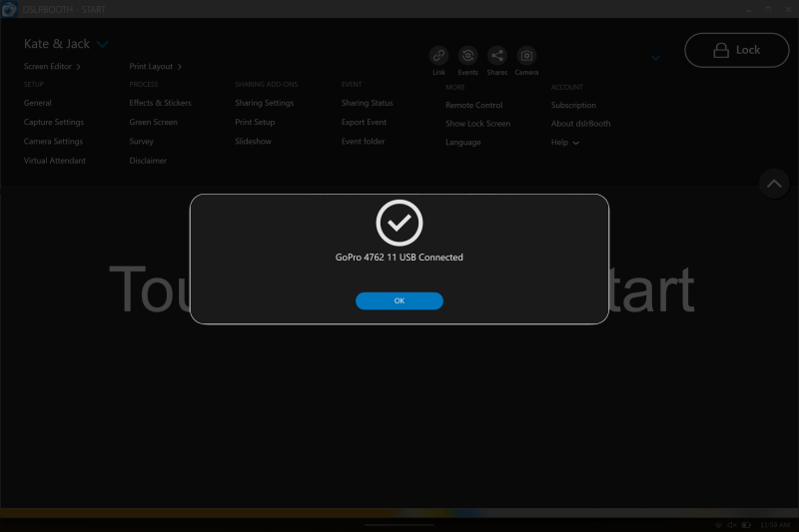
Task: Open the Camera icon
Action: [x=526, y=56]
